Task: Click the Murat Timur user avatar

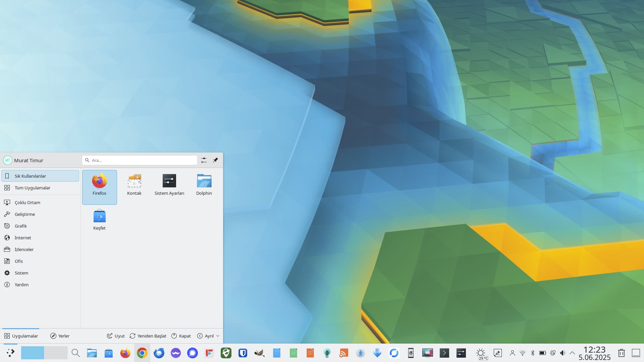Action: point(7,160)
